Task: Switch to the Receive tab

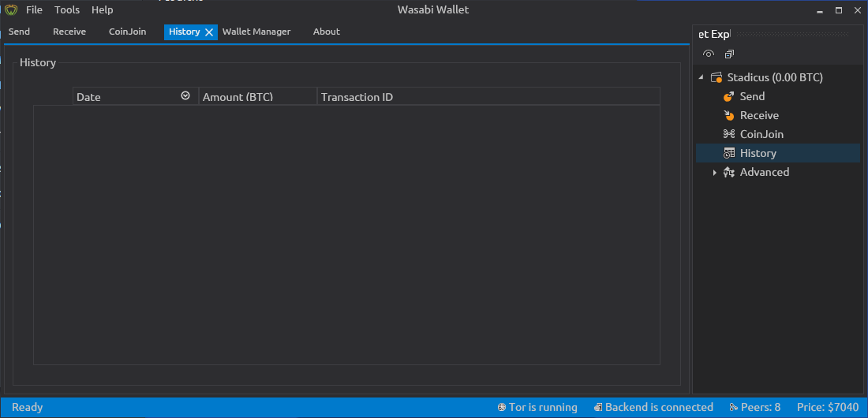Action: tap(69, 32)
